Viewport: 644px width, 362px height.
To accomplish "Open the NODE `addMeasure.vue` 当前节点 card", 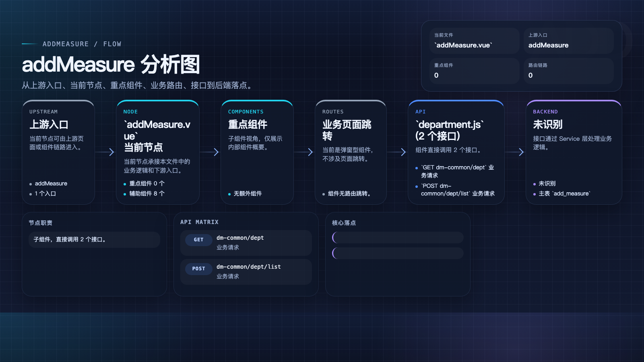I will pos(158,152).
